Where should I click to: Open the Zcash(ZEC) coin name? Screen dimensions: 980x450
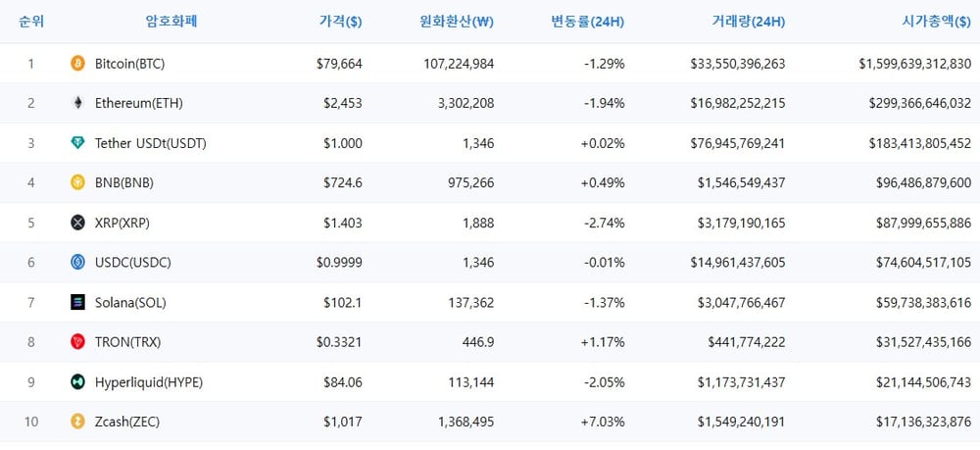pos(127,422)
